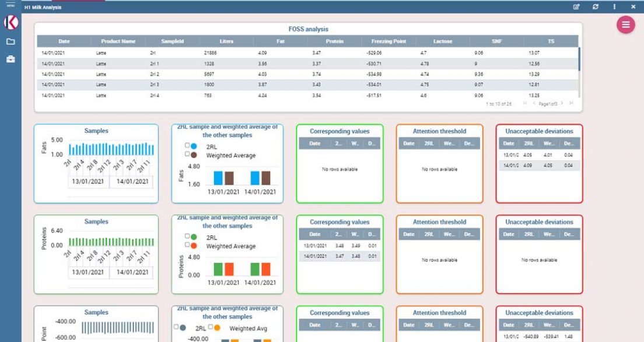Click green 2RL legend dot in Proteins chart
This screenshot has height=342, width=644.
(194, 237)
